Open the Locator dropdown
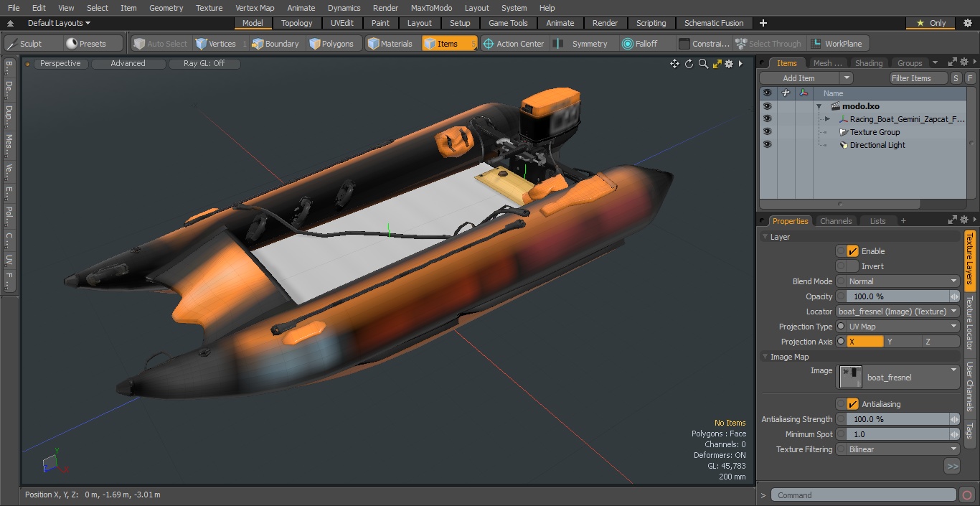Screen dimensions: 980x506 [898, 311]
